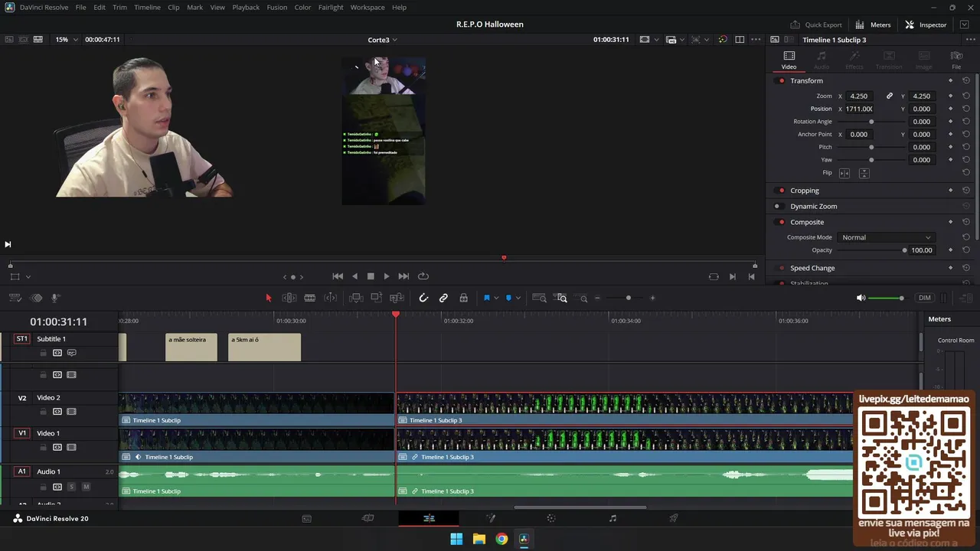Open File Explorer from the taskbar
The width and height of the screenshot is (980, 551).
(479, 539)
